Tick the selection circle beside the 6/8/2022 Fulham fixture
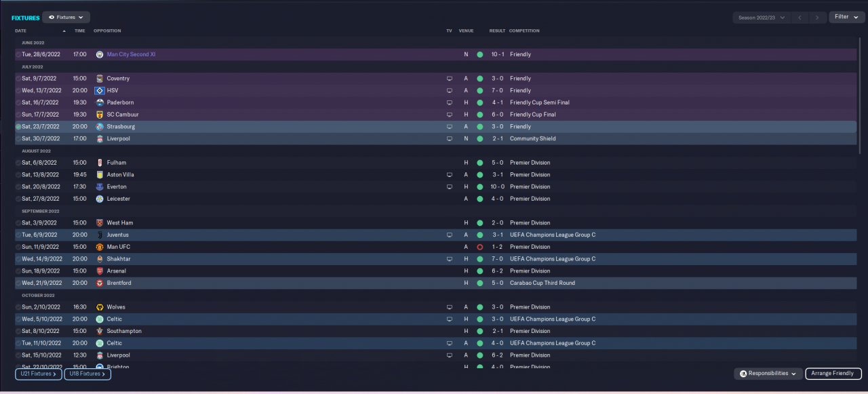This screenshot has width=868, height=394. point(18,163)
